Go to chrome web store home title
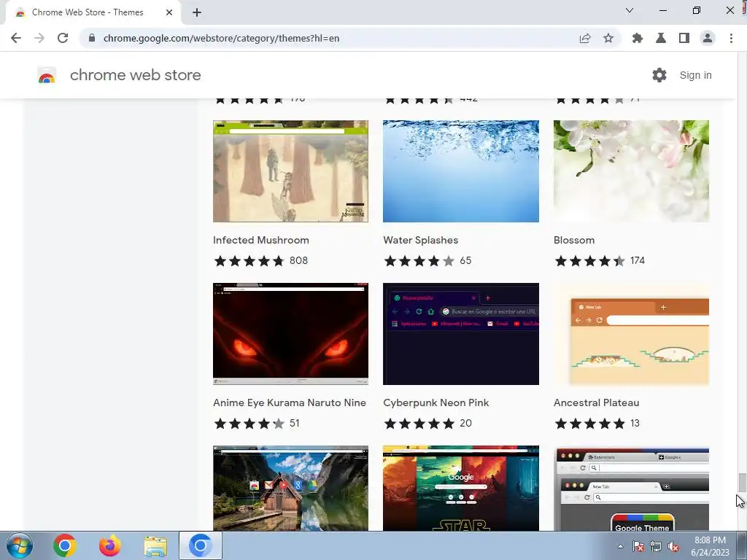 [x=135, y=75]
